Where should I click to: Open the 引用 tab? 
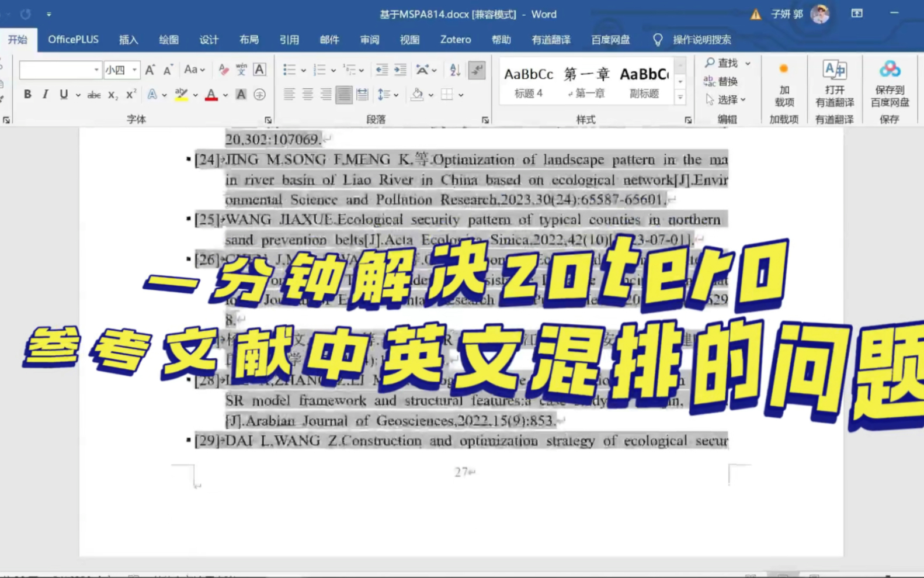coord(289,40)
